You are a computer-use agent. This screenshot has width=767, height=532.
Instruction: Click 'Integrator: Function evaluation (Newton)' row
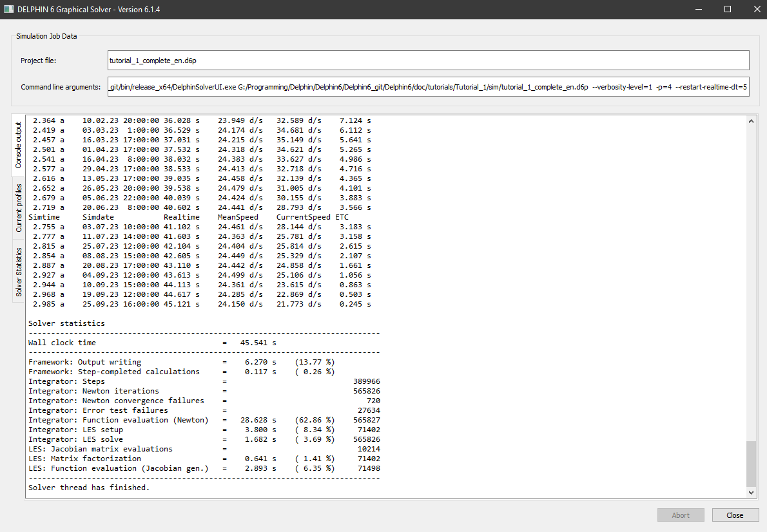pos(204,420)
